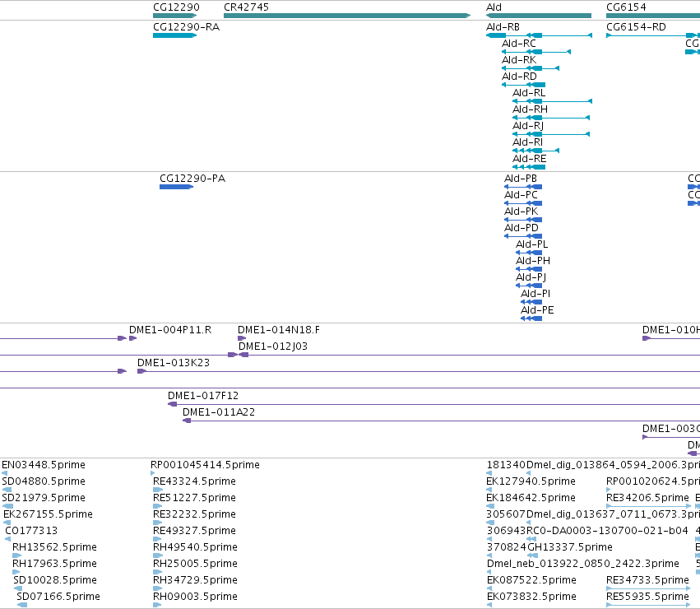Click EST RE49327.5prime
Screen dimensions: 700x609
point(194,531)
